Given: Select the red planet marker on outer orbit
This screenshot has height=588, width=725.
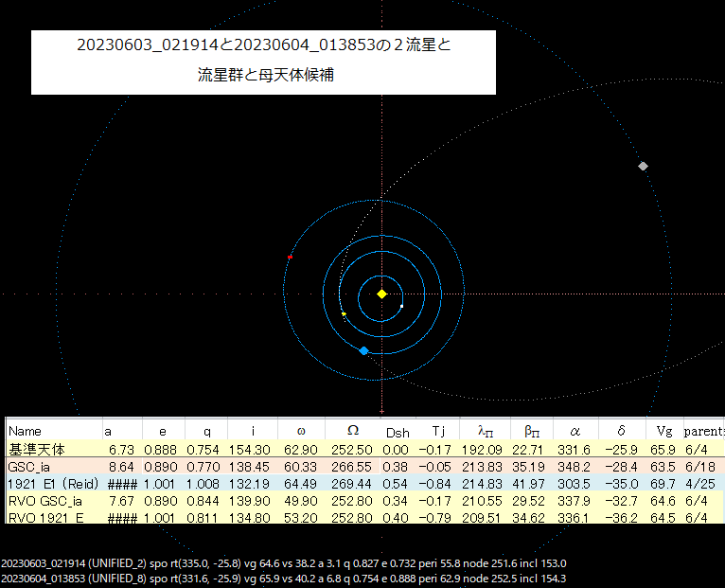Looking at the screenshot, I should [290, 258].
